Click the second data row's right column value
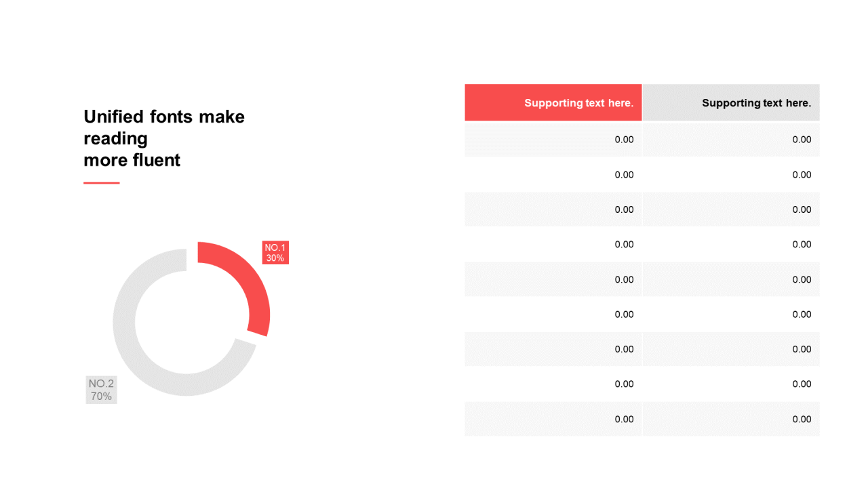The width and height of the screenshot is (868, 488). point(802,175)
